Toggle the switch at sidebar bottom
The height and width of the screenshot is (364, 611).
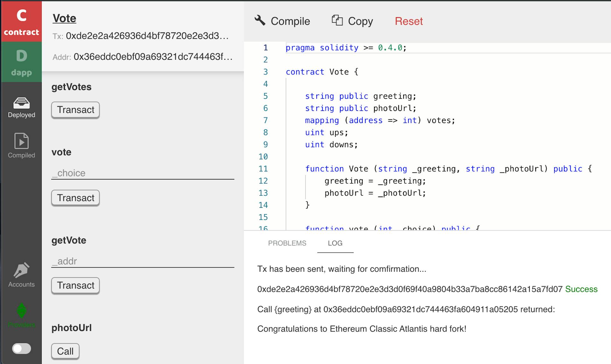pyautogui.click(x=21, y=348)
